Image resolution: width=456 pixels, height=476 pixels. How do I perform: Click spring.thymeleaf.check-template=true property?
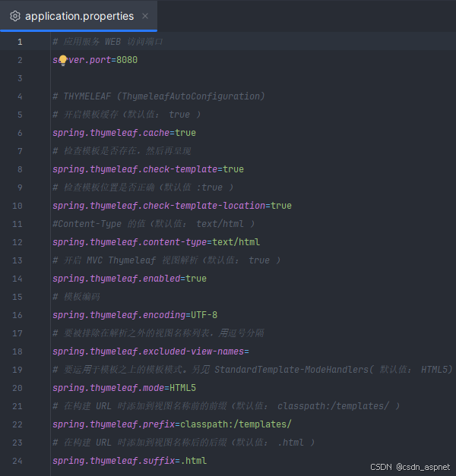(x=148, y=169)
